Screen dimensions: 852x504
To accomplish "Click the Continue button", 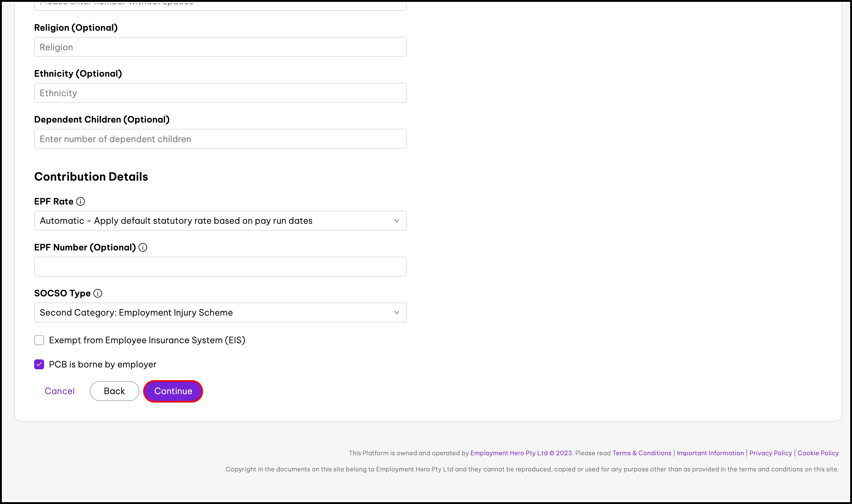I will (x=173, y=391).
